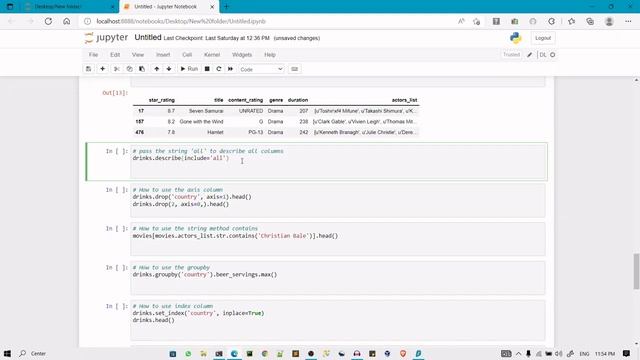Viewport: 640px width, 360px height.
Task: Click the pencil edit mode indicator
Action: tap(530, 55)
